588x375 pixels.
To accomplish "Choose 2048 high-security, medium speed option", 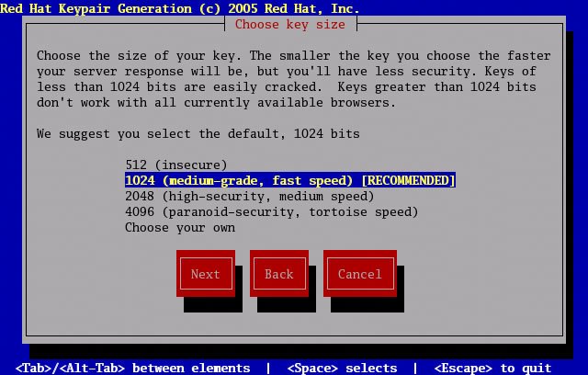I will pos(250,196).
